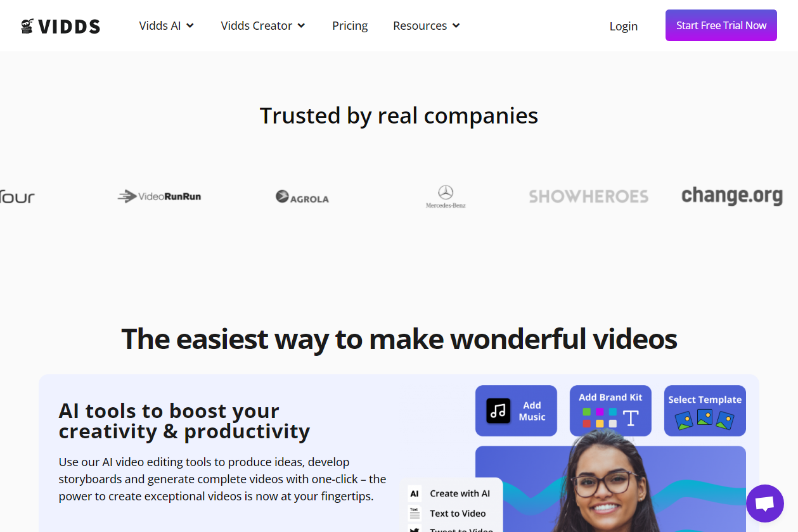This screenshot has height=532, width=798.
Task: Click the Add Brand Kit text icon
Action: point(631,417)
